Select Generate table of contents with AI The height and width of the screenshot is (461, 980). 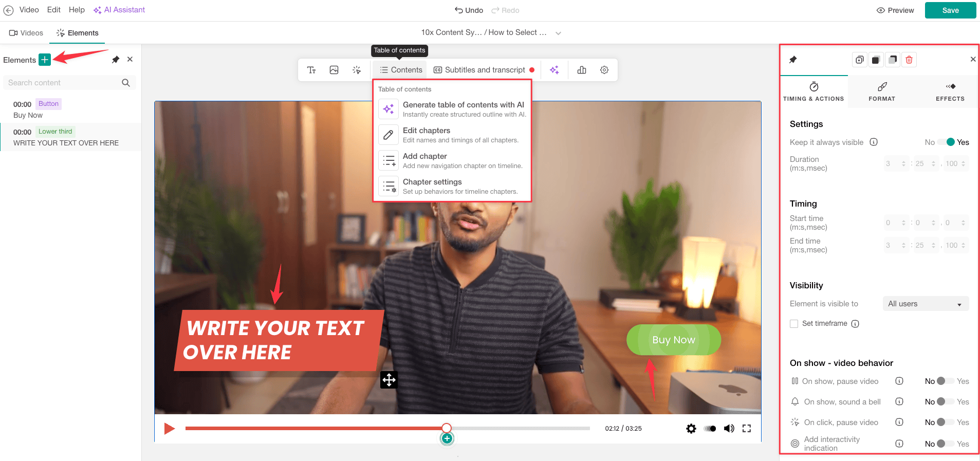(x=452, y=109)
